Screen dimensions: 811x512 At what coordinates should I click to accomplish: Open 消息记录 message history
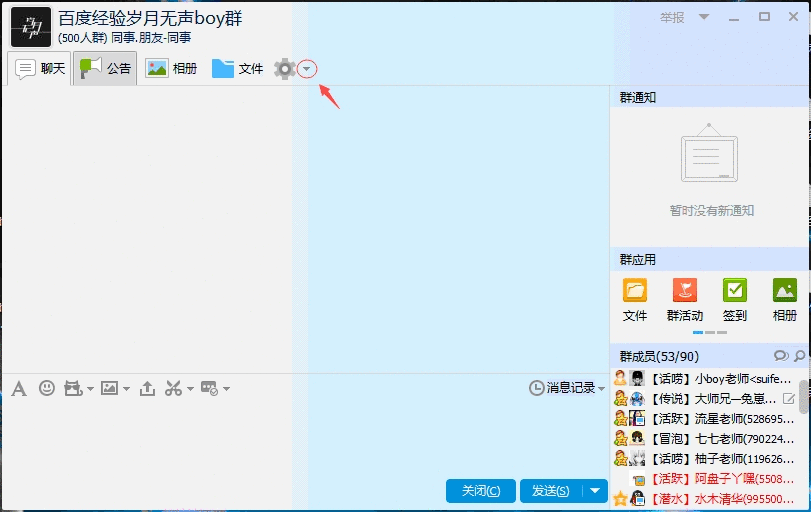[x=562, y=388]
